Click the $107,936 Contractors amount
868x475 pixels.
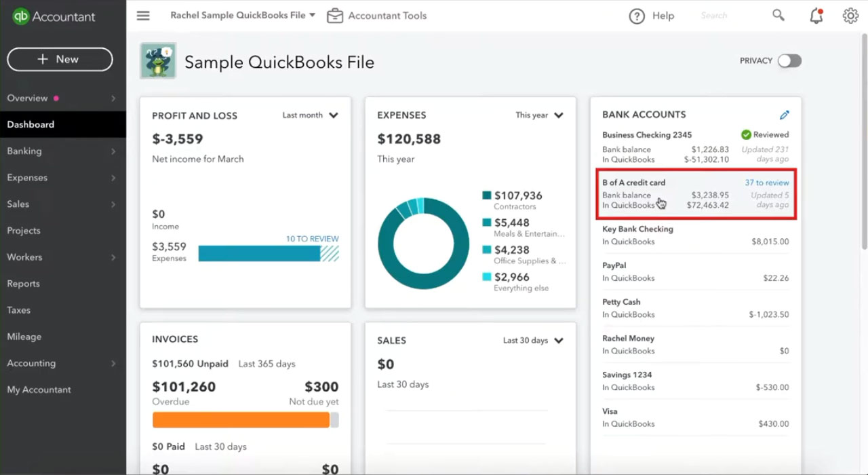(x=518, y=195)
